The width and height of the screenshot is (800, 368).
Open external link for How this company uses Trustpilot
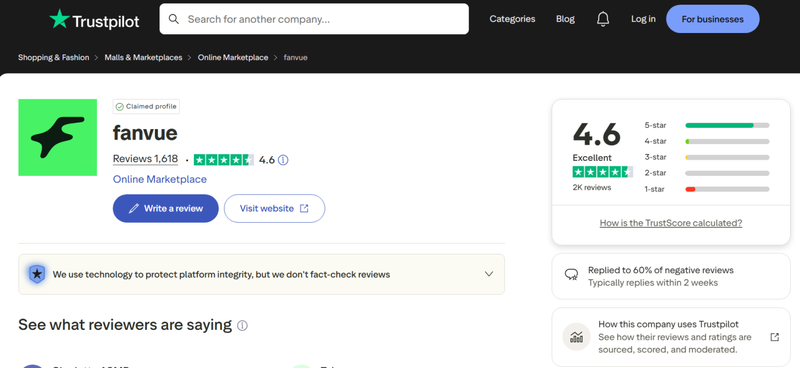point(774,337)
